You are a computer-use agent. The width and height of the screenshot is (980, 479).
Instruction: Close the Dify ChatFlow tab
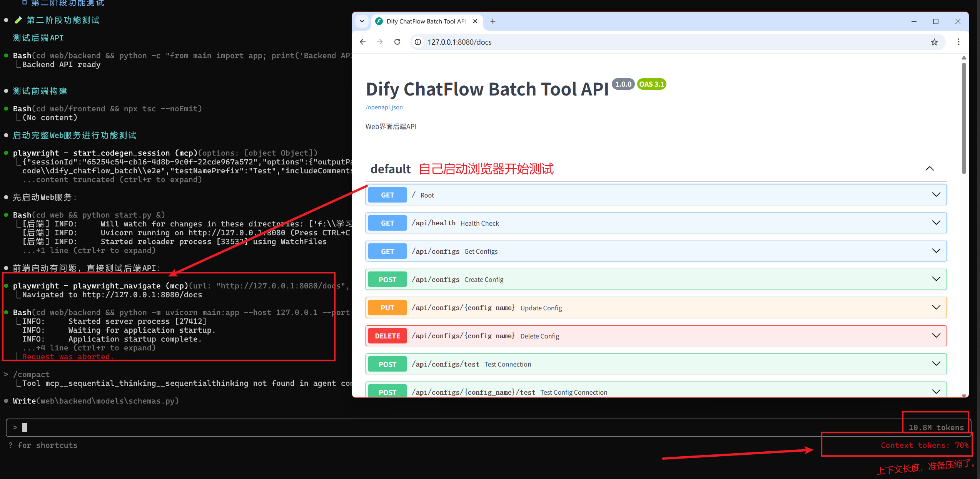pos(475,21)
